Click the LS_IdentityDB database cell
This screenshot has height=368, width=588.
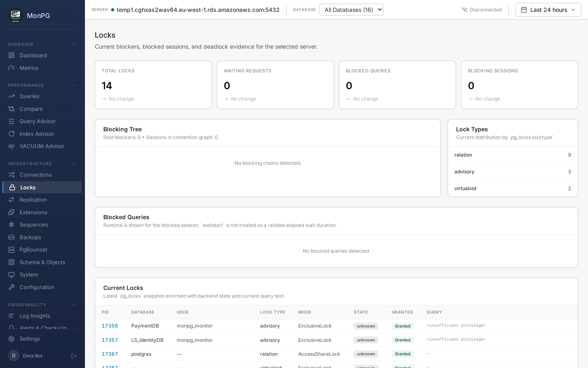(x=147, y=340)
